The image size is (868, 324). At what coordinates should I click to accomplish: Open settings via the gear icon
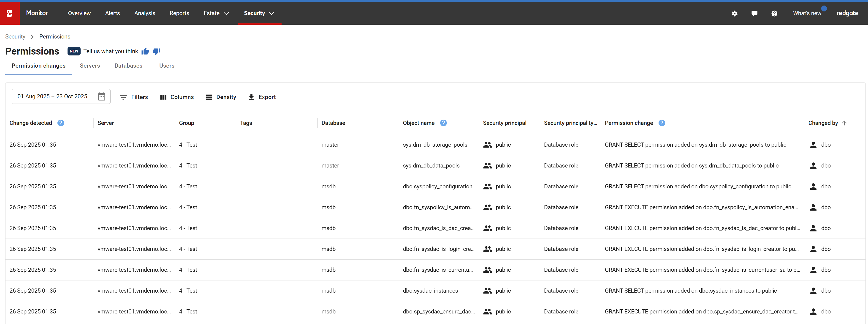pos(735,14)
